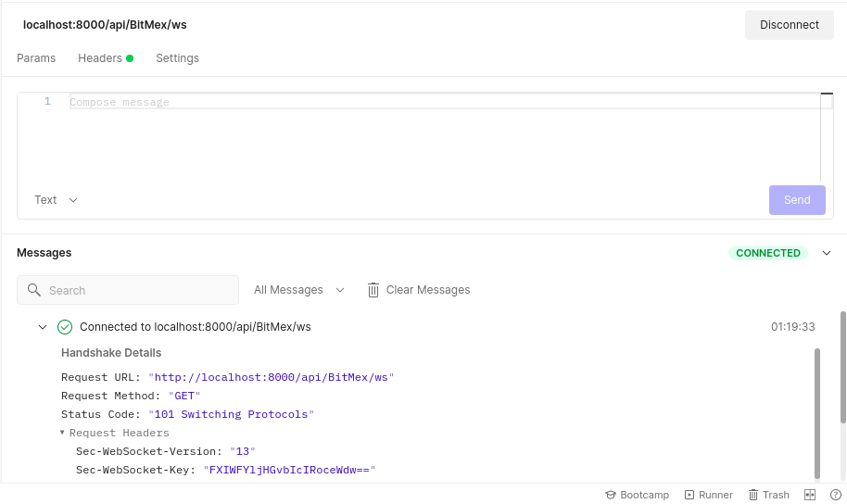Click the Request URL value link

point(272,377)
